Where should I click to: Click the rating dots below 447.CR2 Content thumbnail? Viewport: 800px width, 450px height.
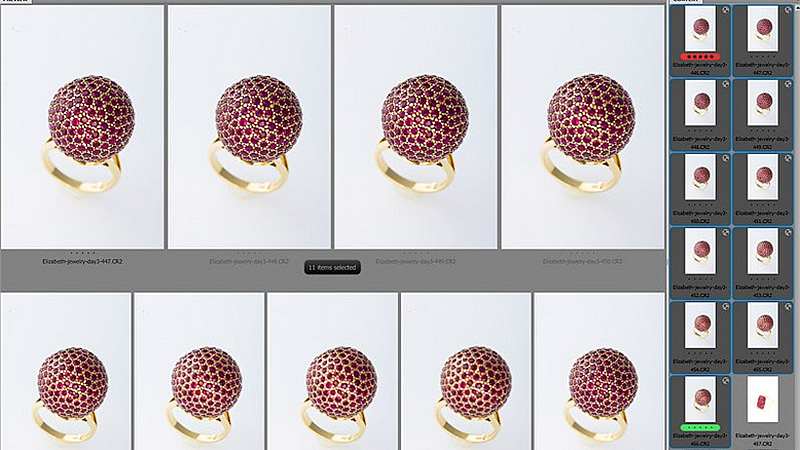(762, 57)
